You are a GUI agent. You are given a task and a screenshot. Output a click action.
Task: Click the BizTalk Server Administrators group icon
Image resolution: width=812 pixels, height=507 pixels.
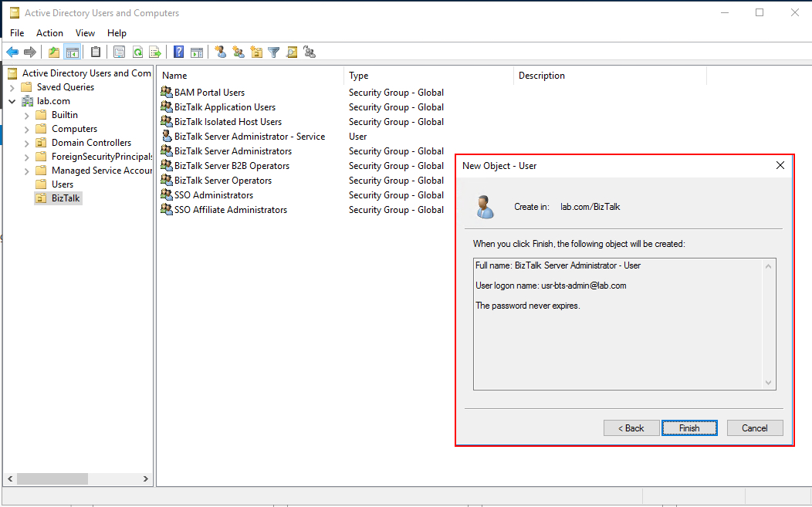[x=166, y=150]
